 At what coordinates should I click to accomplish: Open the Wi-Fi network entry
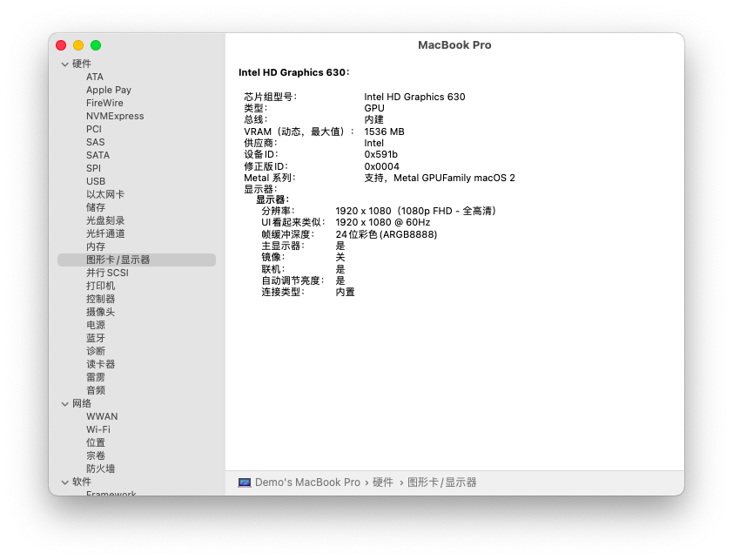pyautogui.click(x=98, y=430)
